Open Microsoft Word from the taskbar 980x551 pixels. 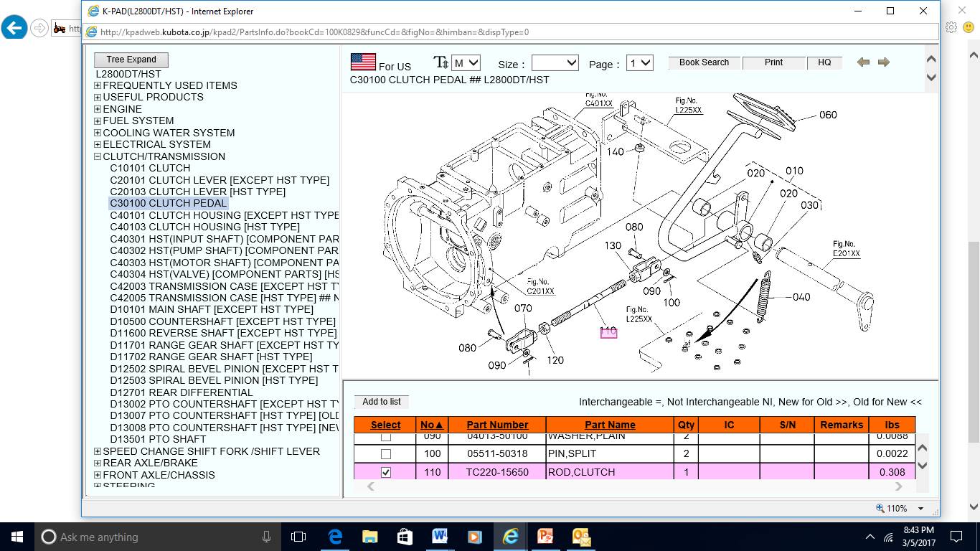tap(440, 537)
